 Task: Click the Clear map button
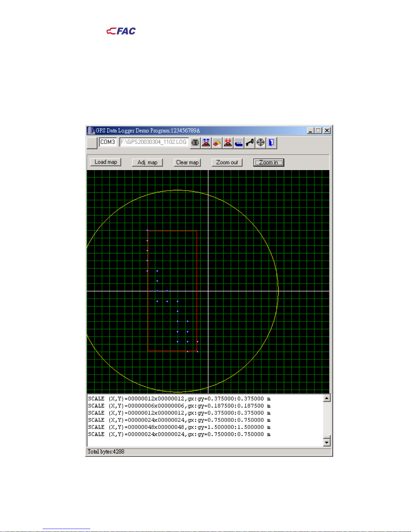187,162
